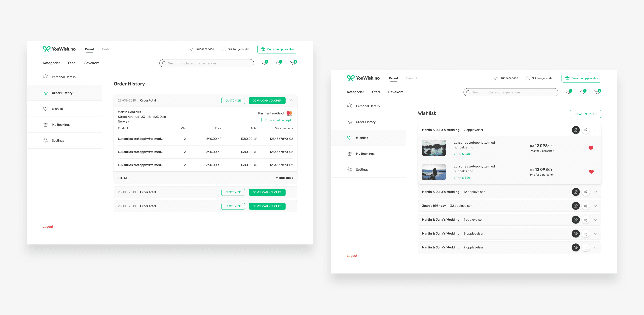Open the recently viewed eye icon on Wishlist page
Screen dimensions: 644x315
click(568, 92)
